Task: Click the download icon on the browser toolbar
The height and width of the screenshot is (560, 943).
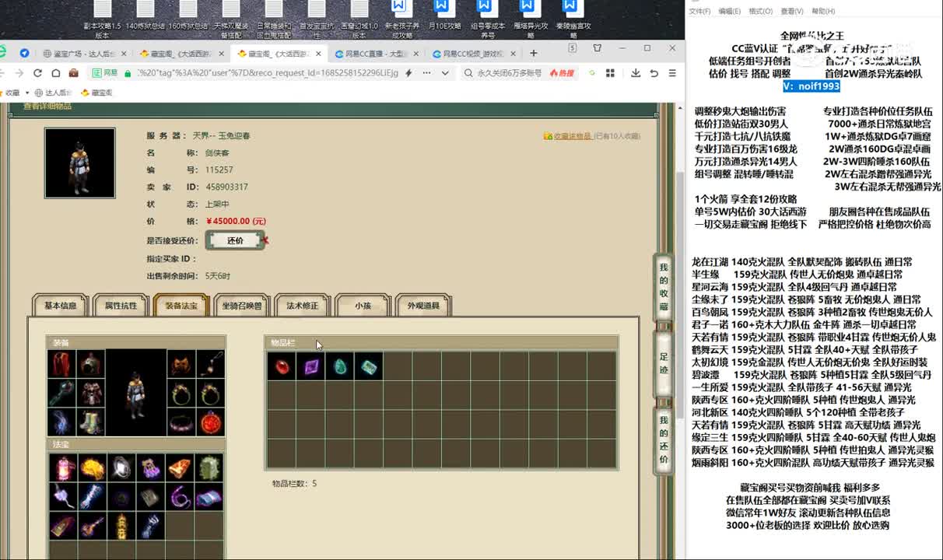Action: [x=636, y=72]
